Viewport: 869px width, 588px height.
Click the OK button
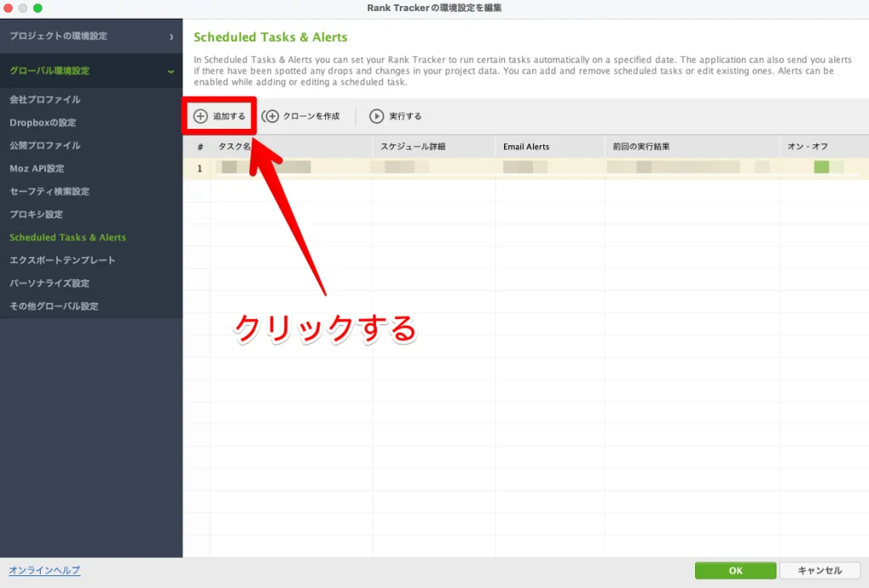tap(736, 570)
